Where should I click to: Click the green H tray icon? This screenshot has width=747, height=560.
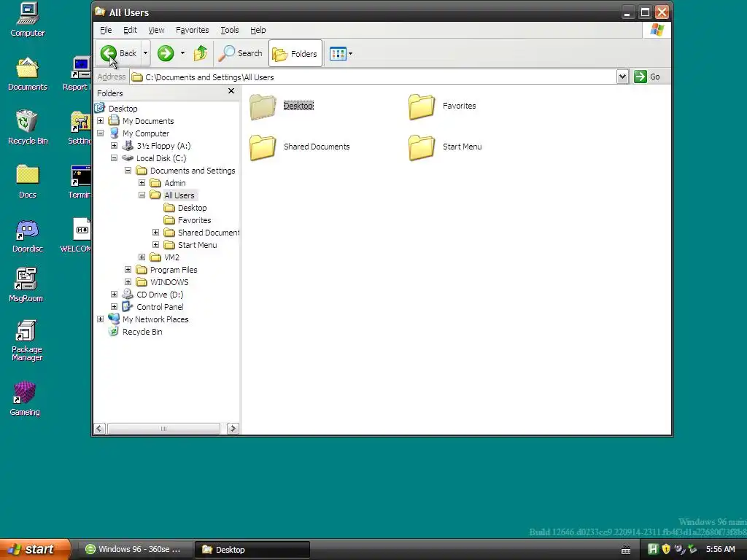653,550
